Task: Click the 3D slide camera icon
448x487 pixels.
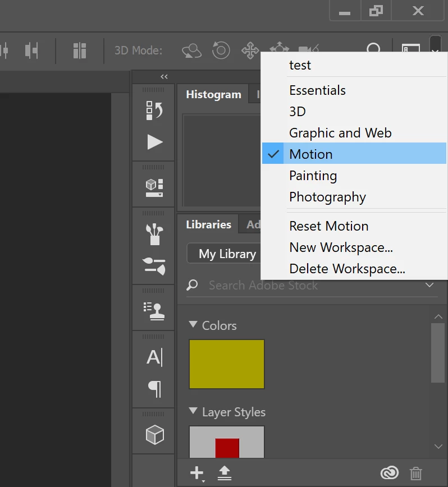Action: pos(280,47)
